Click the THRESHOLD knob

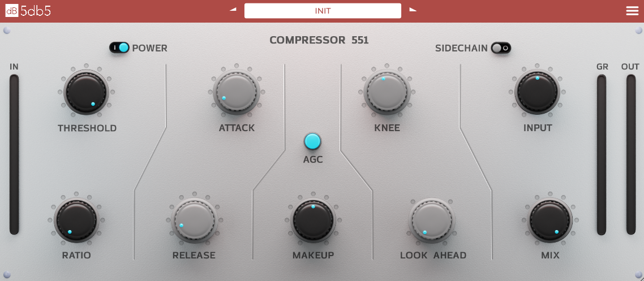86,92
